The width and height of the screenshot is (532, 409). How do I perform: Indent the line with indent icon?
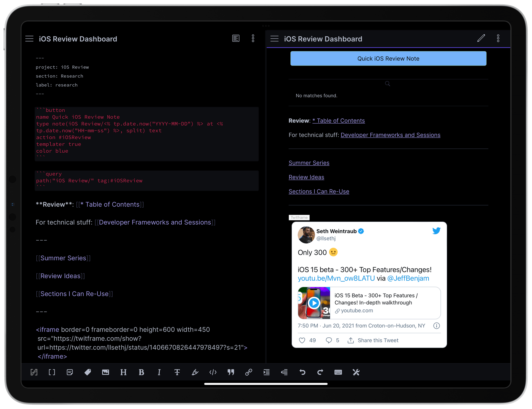(267, 372)
